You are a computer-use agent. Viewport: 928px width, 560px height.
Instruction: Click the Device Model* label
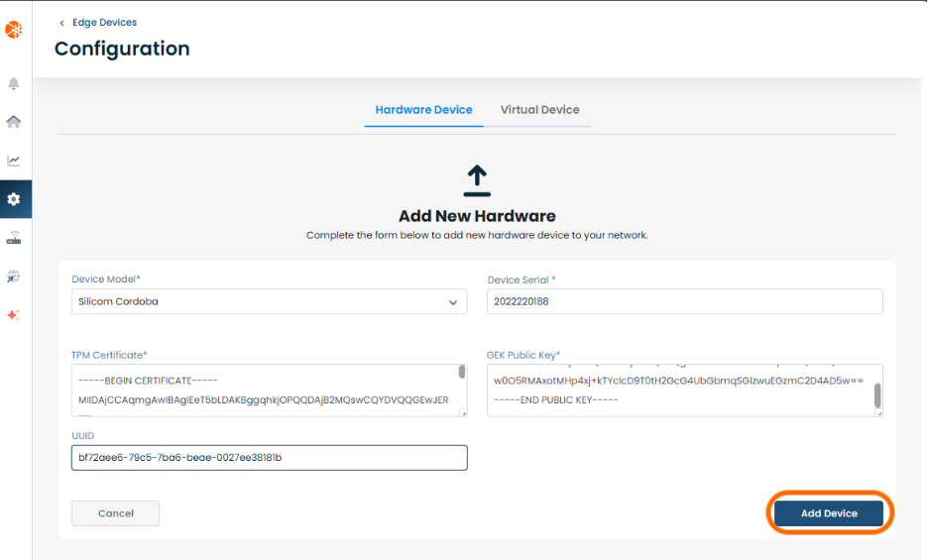[106, 279]
